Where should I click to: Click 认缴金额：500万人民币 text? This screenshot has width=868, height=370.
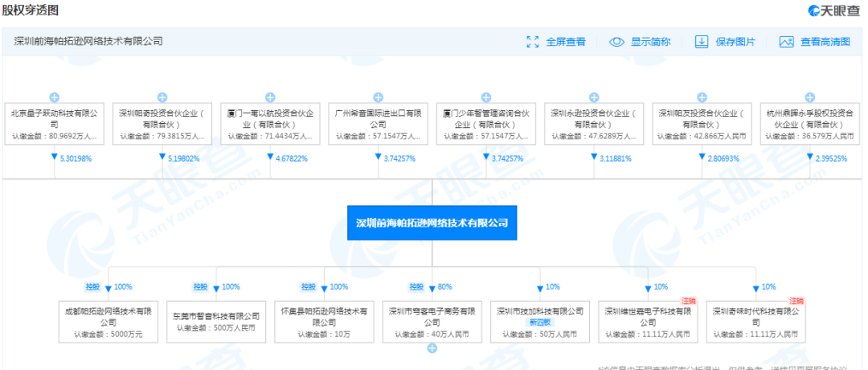tap(216, 328)
